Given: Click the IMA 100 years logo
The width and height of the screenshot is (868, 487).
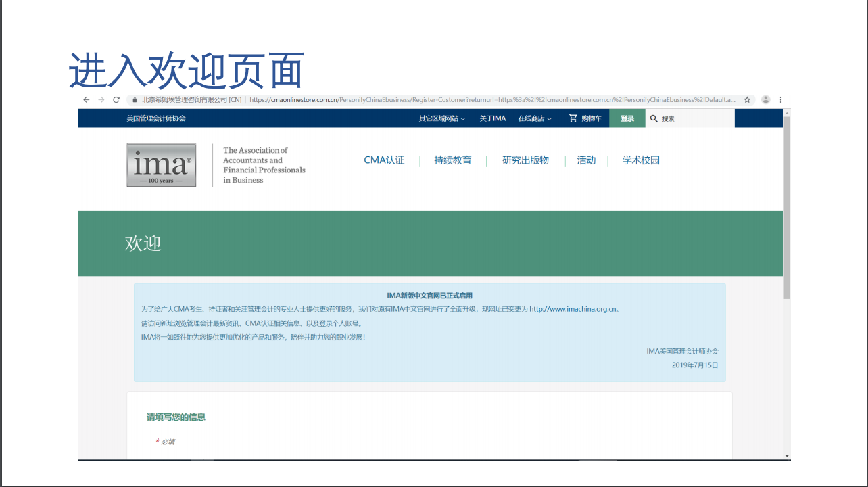Looking at the screenshot, I should tap(161, 164).
